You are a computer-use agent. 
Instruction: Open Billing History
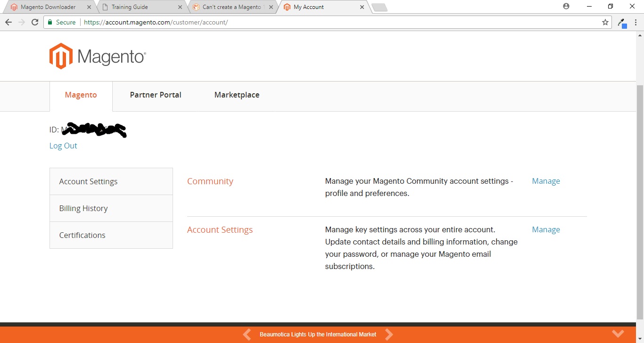83,208
